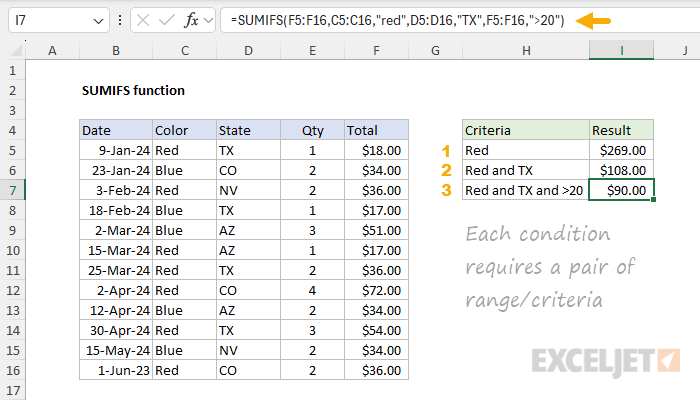The image size is (700, 400).
Task: Select the cell with date 25-Mar-24
Action: 116,271
